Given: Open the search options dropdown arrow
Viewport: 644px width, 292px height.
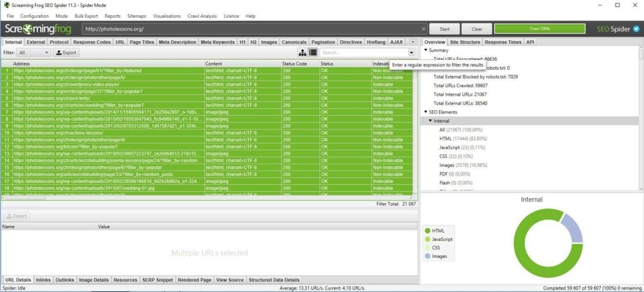Looking at the screenshot, I should coord(411,53).
